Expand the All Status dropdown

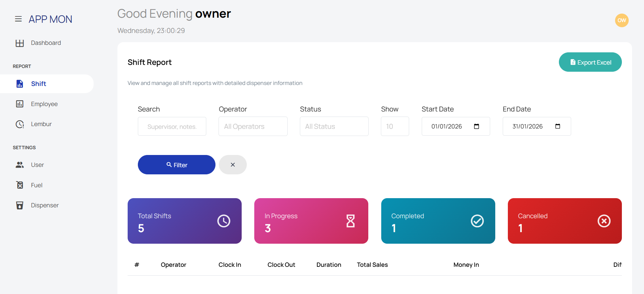pyautogui.click(x=334, y=126)
